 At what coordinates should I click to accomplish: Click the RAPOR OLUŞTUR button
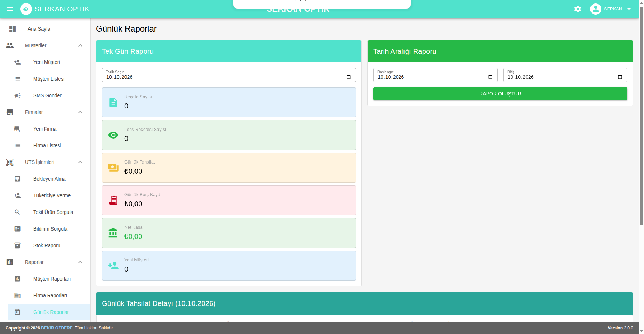(500, 94)
